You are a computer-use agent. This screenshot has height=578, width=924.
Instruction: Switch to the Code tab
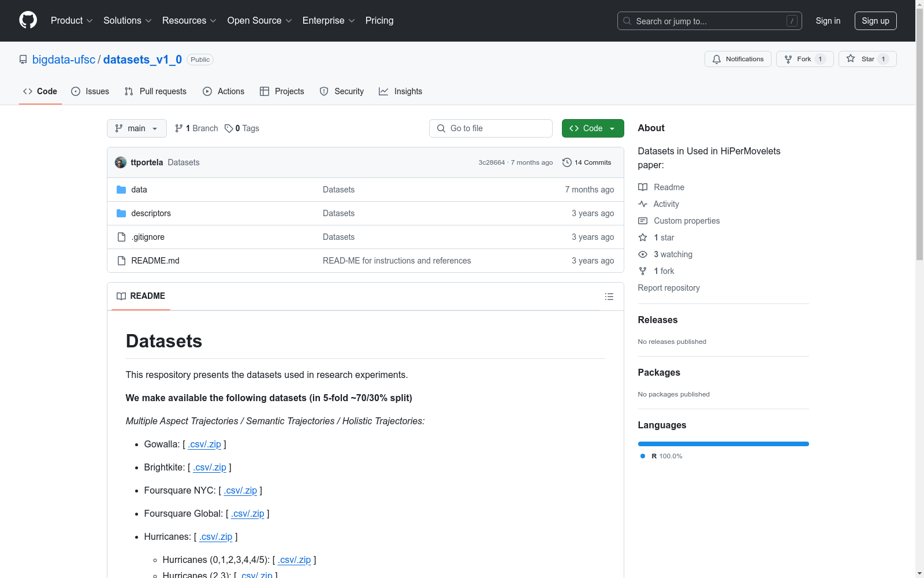pos(40,91)
